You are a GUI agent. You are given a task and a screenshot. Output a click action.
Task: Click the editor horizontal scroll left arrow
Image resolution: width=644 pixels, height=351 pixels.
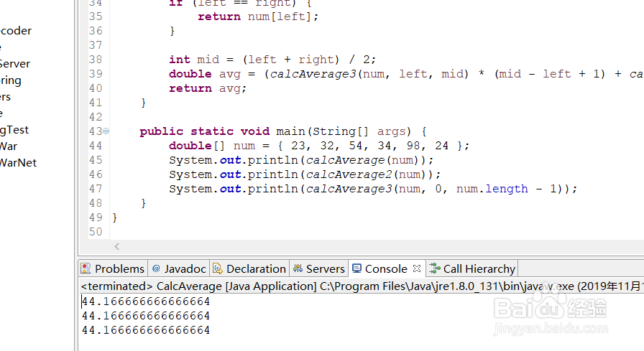[117, 246]
